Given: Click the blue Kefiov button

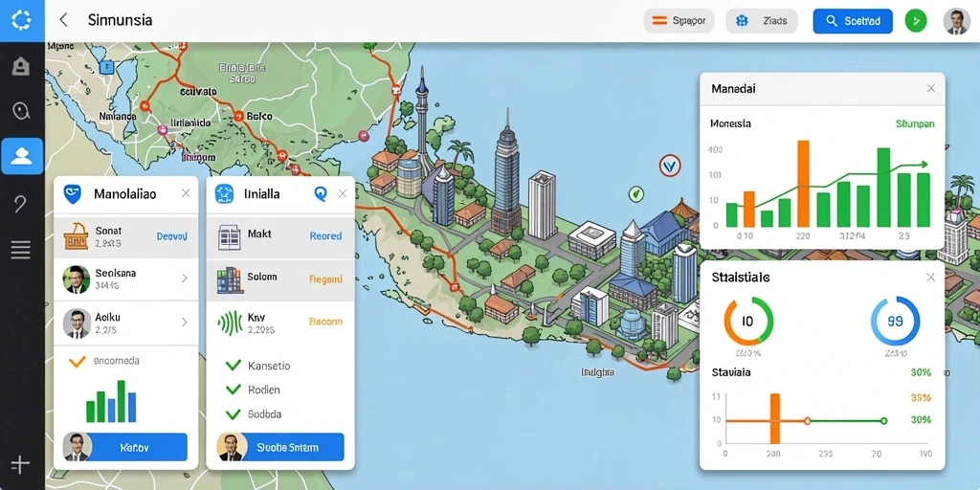Looking at the screenshot, I should point(125,448).
